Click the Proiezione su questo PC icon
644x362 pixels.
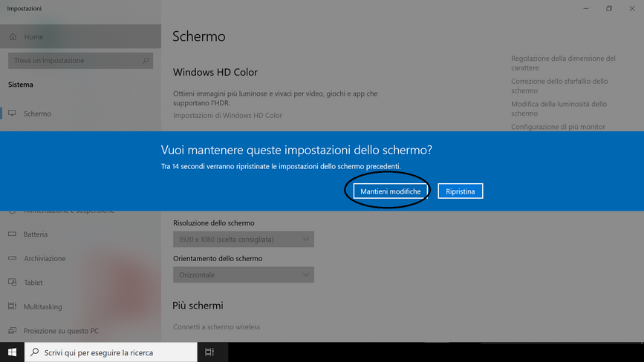pos(13,330)
